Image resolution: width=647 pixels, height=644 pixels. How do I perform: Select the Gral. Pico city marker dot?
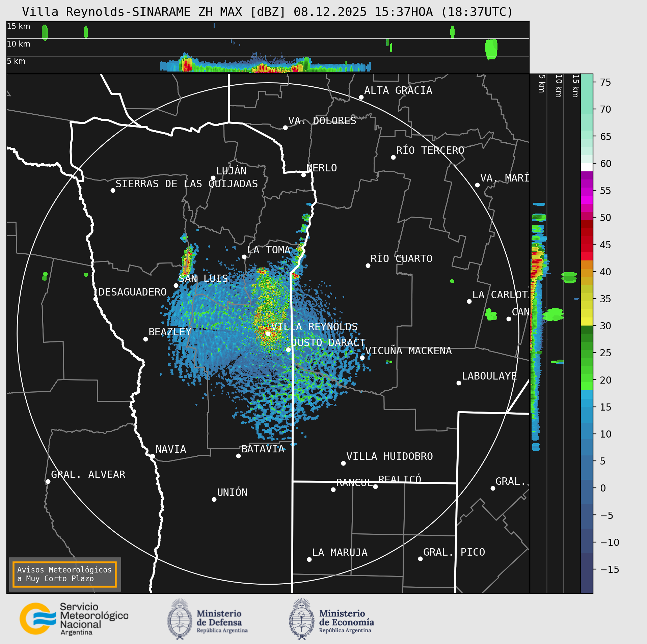coord(420,559)
